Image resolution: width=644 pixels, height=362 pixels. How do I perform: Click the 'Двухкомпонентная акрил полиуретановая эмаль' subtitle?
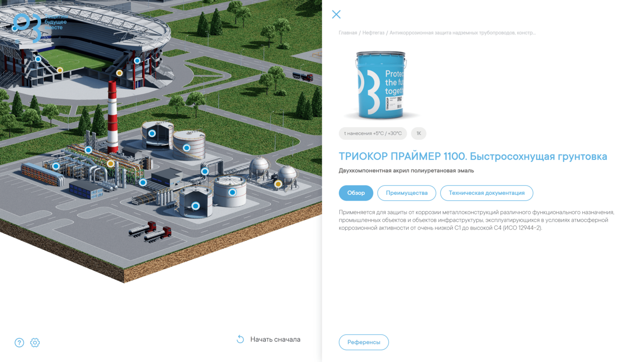(407, 170)
